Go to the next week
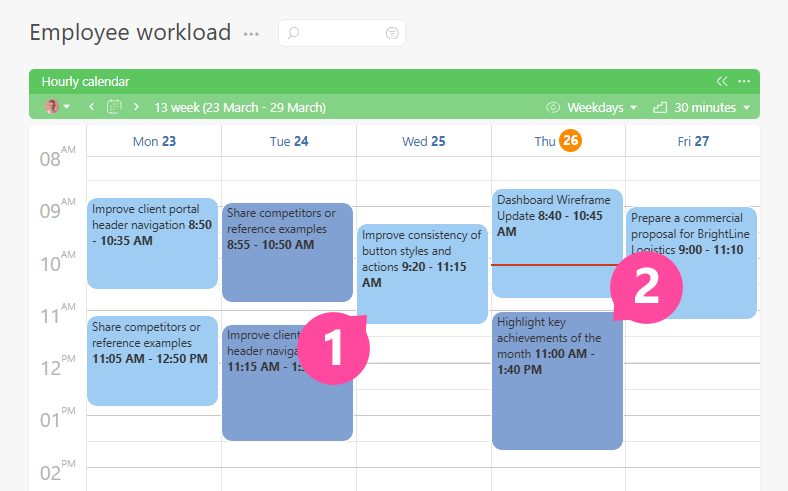Viewport: 788px width, 491px height. pyautogui.click(x=137, y=107)
